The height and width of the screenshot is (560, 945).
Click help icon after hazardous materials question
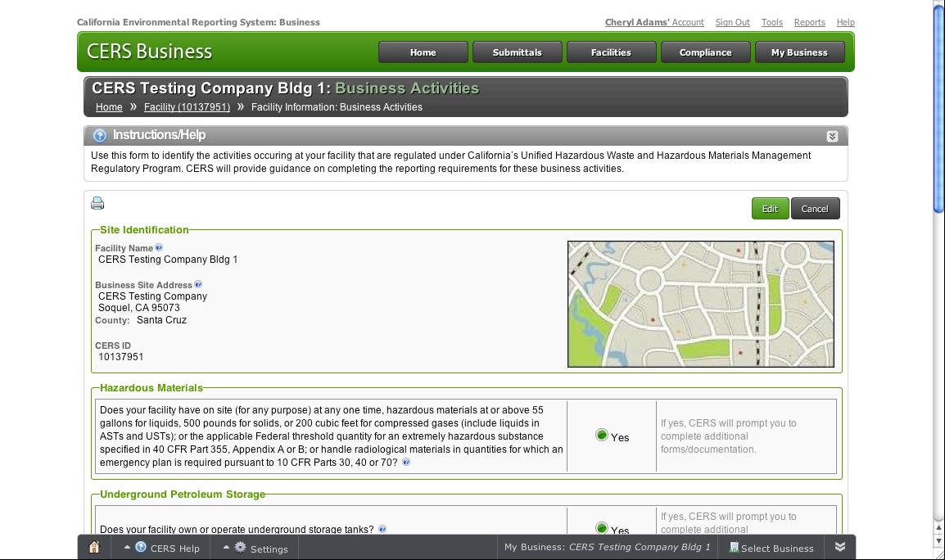pyautogui.click(x=405, y=463)
